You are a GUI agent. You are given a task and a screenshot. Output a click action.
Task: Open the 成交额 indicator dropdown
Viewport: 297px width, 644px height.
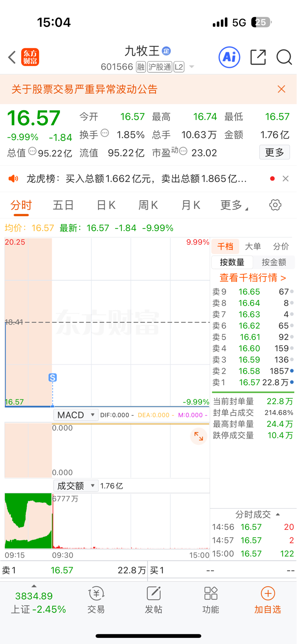click(x=76, y=486)
